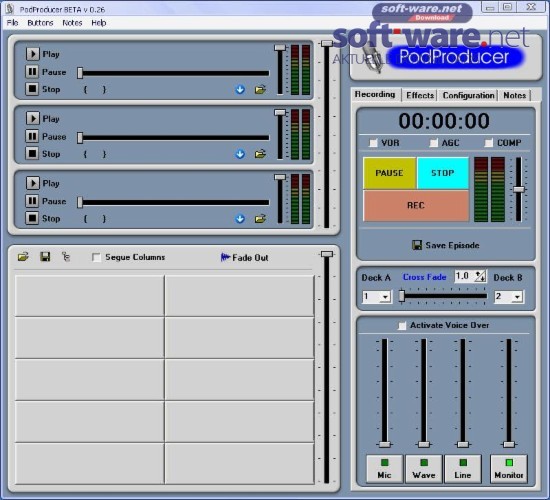The height and width of the screenshot is (500, 550).
Task: Switch to the Recording tab
Action: 375,94
